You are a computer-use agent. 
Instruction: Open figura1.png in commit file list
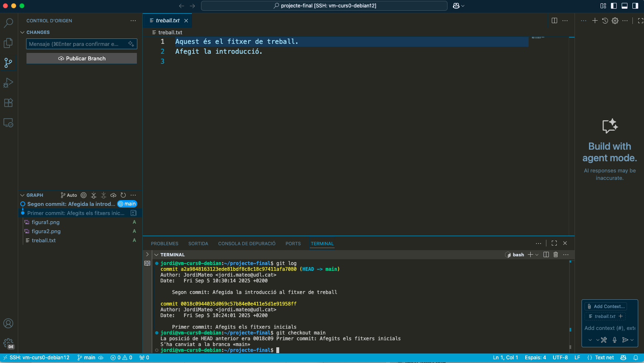[x=45, y=222]
